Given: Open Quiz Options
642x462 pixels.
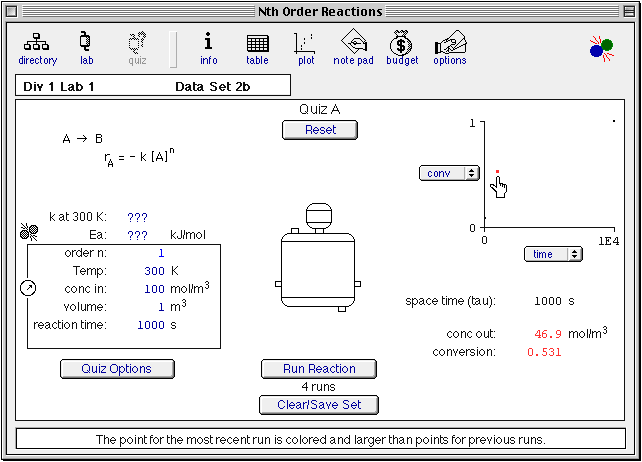Looking at the screenshot, I should coord(117,368).
